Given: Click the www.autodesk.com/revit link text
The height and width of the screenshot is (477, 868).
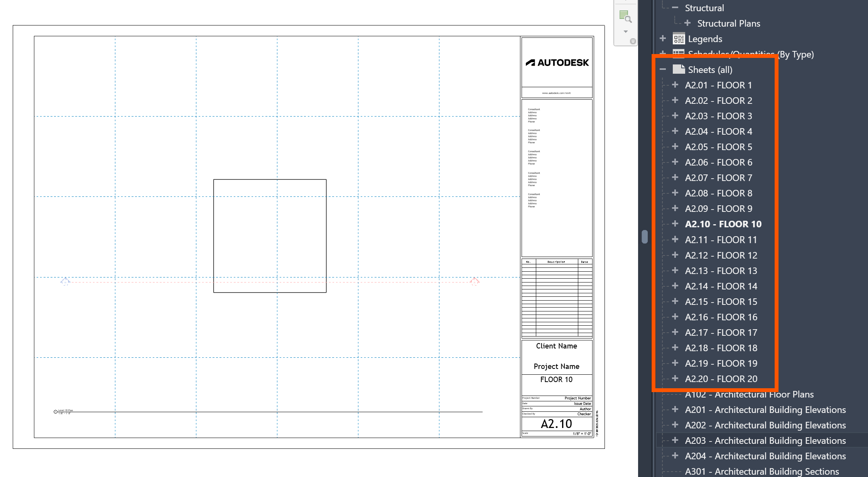Looking at the screenshot, I should coord(556,93).
